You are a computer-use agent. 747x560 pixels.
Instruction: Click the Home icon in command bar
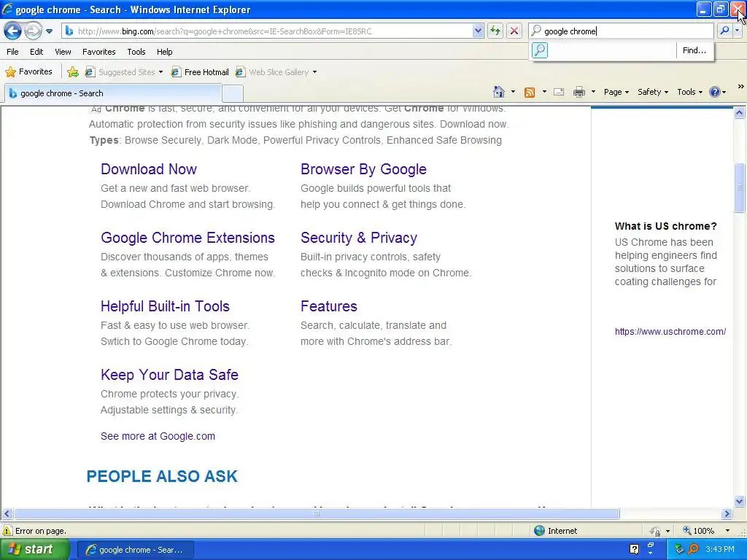499,92
